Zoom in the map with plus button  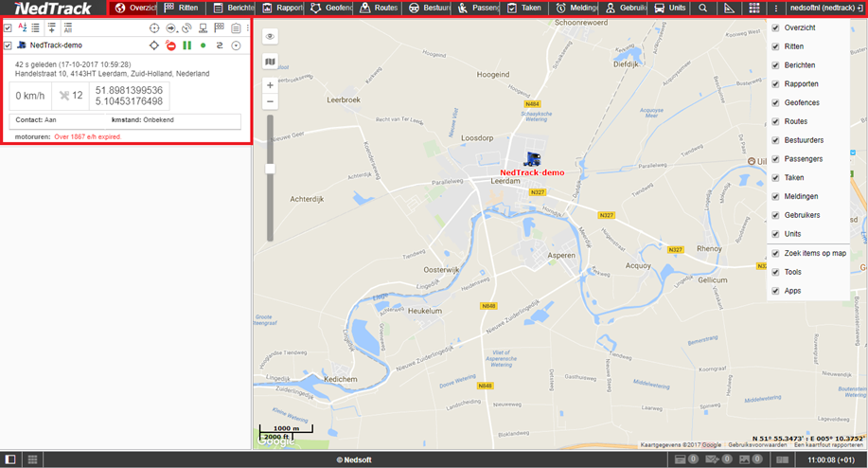270,85
